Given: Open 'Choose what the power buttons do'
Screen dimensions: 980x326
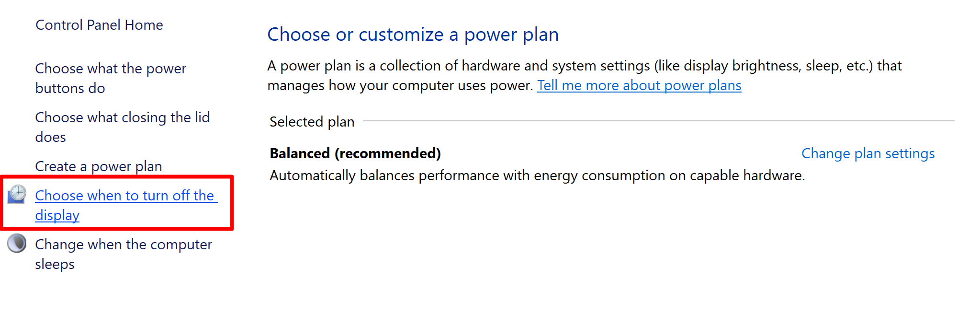Looking at the screenshot, I should point(110,78).
